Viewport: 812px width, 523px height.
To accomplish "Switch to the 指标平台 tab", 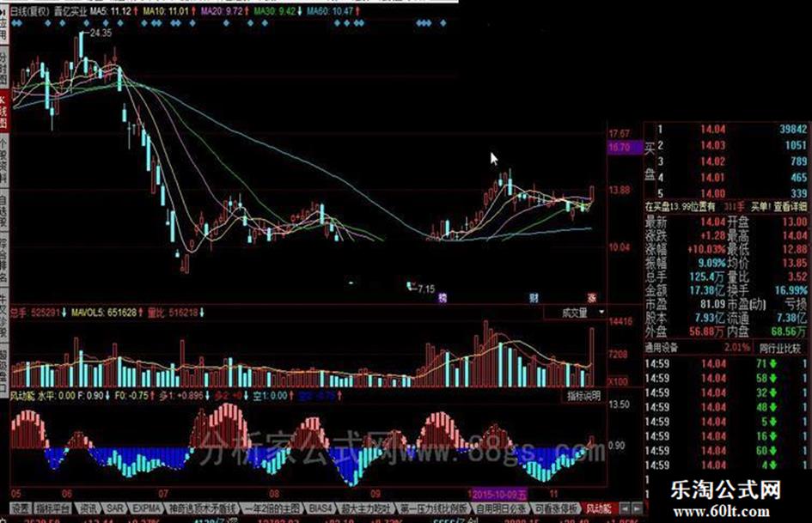I will coord(52,509).
